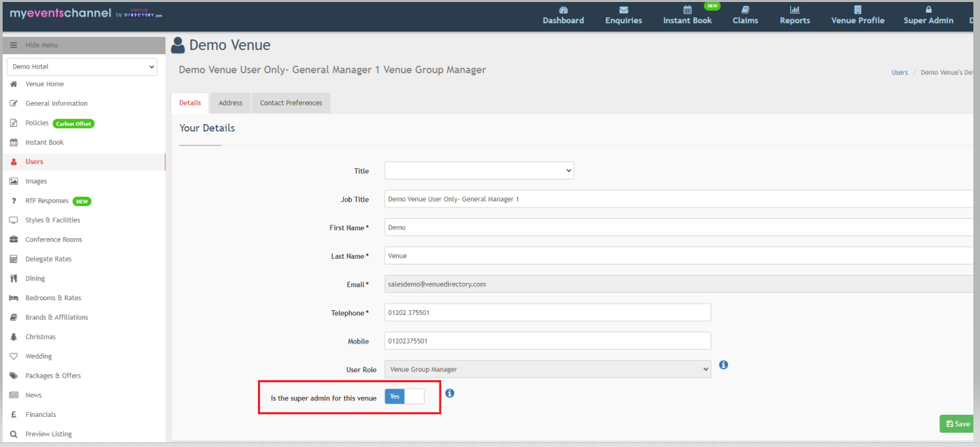Switch to the Address tab
Image resolution: width=980 pixels, height=447 pixels.
231,103
